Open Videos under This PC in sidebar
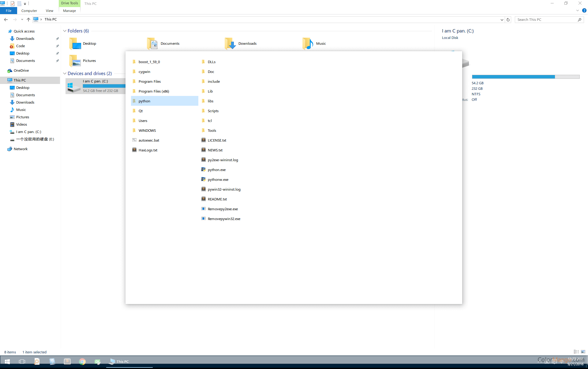This screenshot has width=588, height=369. (21, 124)
